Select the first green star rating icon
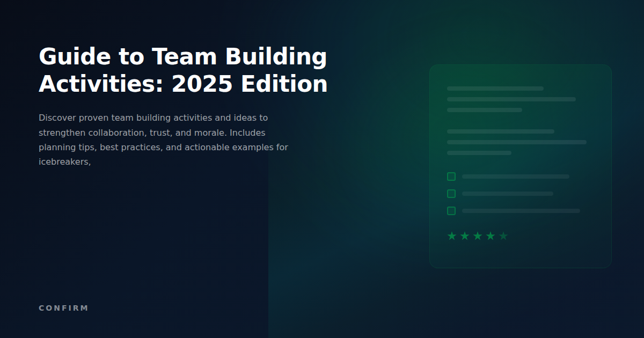The image size is (644, 338). click(x=451, y=235)
